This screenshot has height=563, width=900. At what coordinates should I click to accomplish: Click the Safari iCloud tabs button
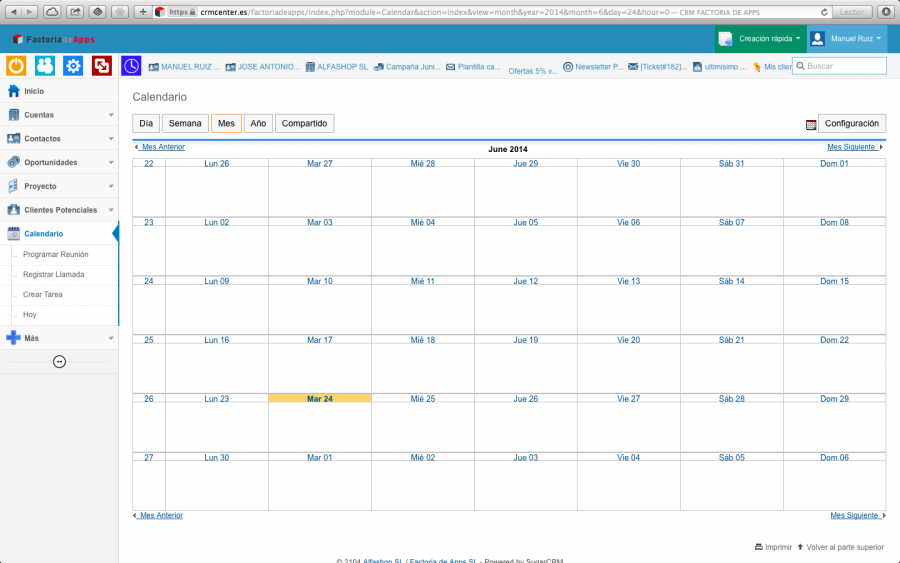[52, 12]
